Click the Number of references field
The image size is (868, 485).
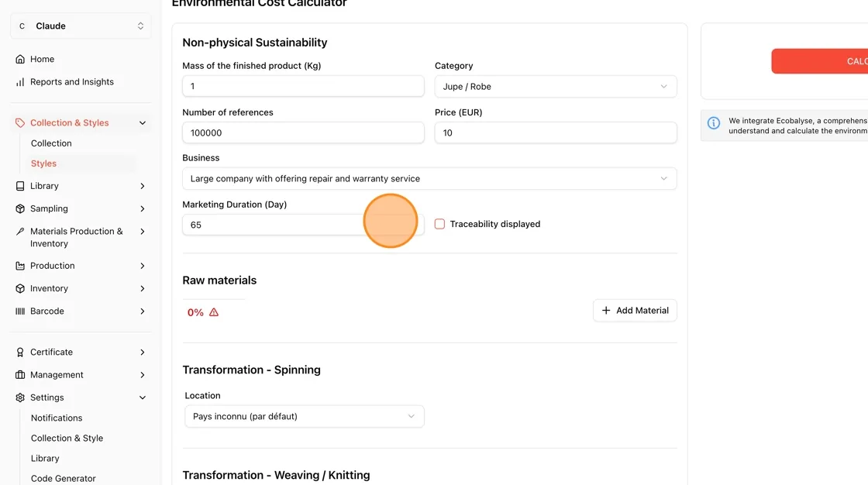pos(303,133)
